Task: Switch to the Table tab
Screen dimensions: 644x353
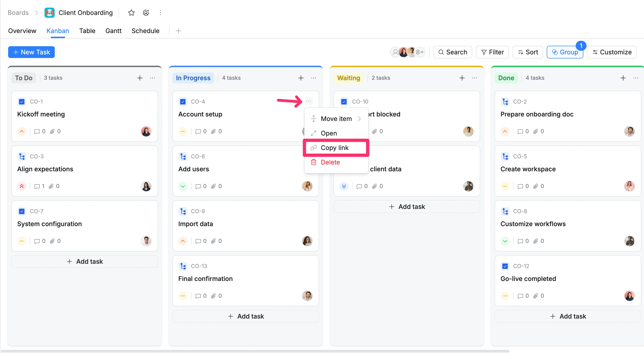Action: click(87, 31)
